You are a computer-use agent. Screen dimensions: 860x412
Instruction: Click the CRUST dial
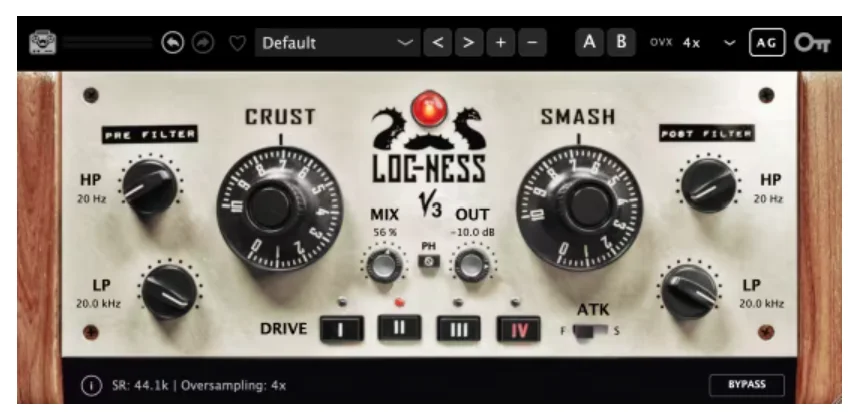coord(280,208)
